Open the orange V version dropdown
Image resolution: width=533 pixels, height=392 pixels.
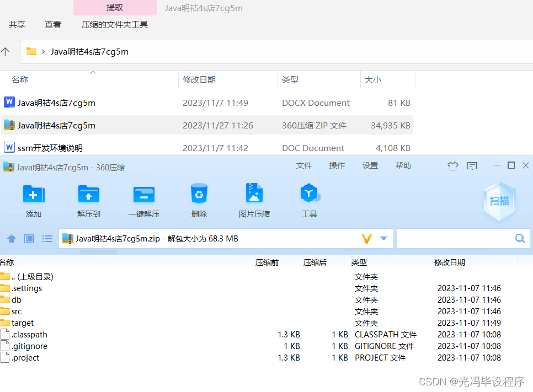[367, 238]
